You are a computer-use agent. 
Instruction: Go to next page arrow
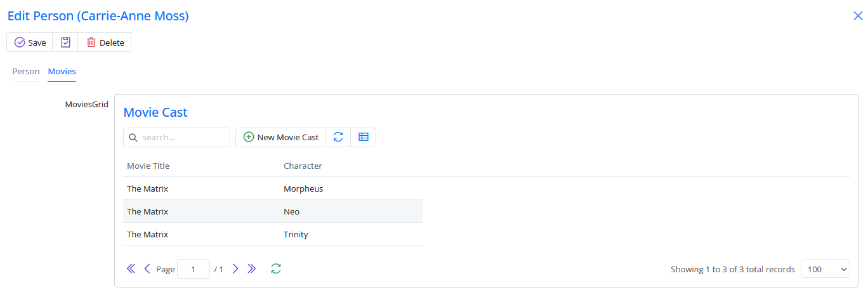click(235, 269)
